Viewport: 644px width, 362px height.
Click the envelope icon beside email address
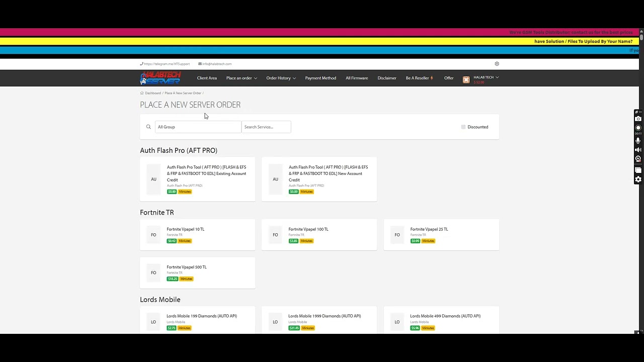[200, 64]
